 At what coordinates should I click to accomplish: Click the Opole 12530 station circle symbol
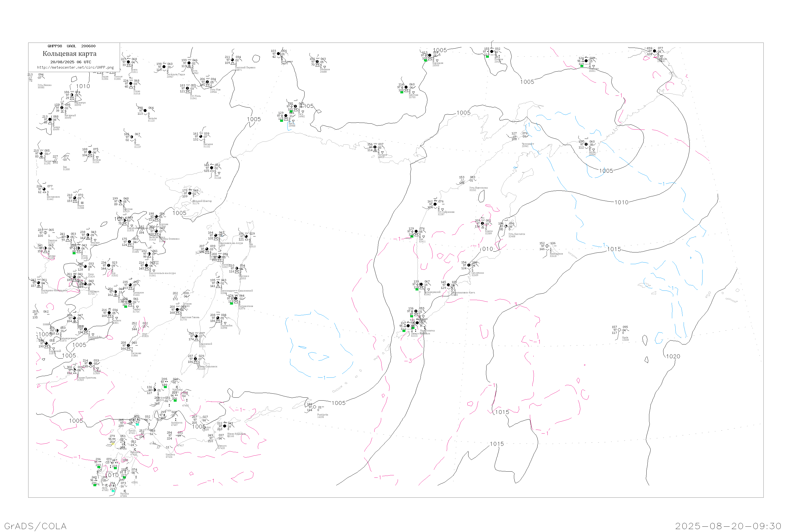[619, 330]
